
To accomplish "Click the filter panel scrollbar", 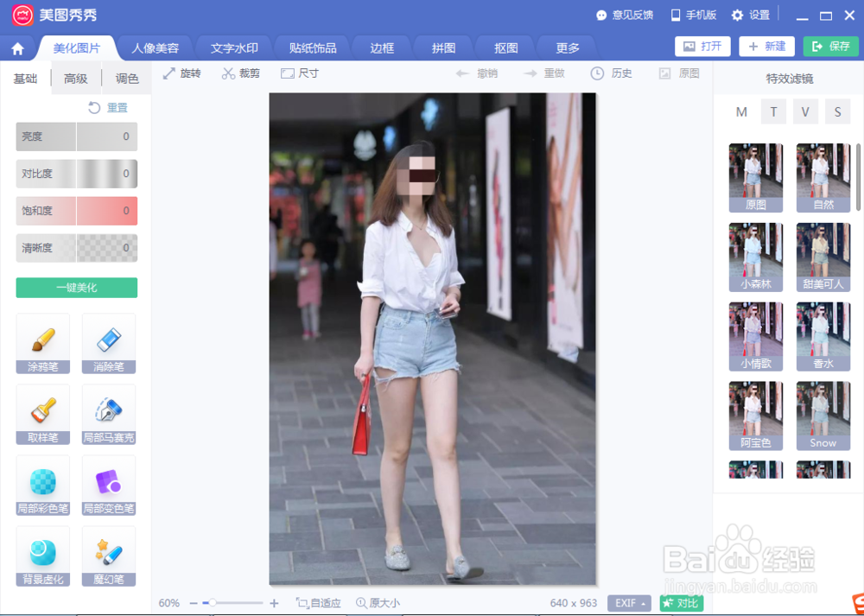I will 859,177.
